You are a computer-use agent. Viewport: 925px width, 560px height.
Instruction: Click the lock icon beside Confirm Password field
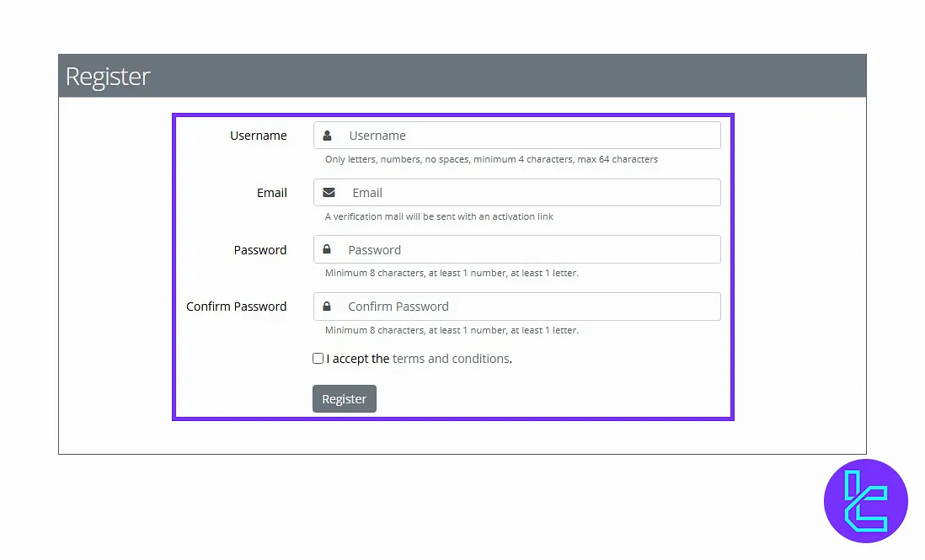(x=327, y=307)
